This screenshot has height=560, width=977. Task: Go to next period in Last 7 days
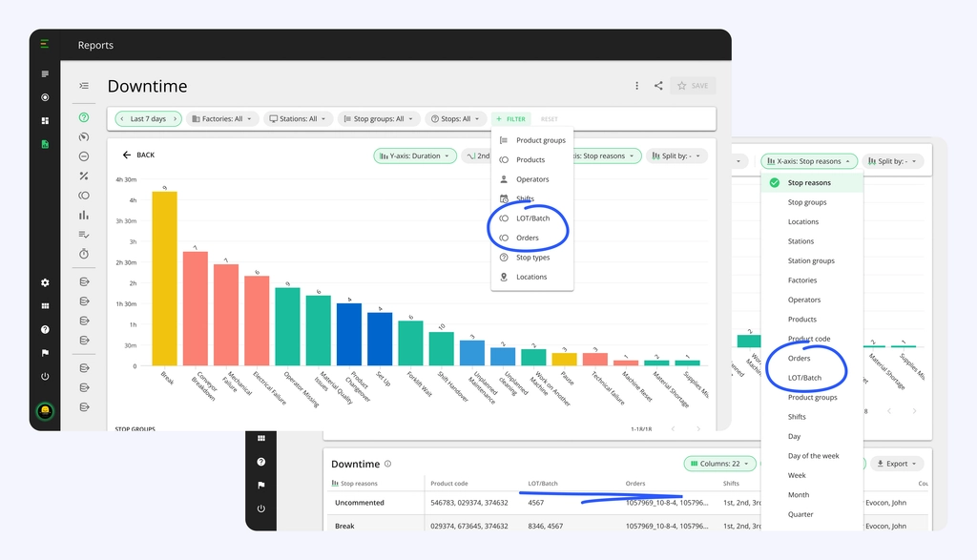176,119
